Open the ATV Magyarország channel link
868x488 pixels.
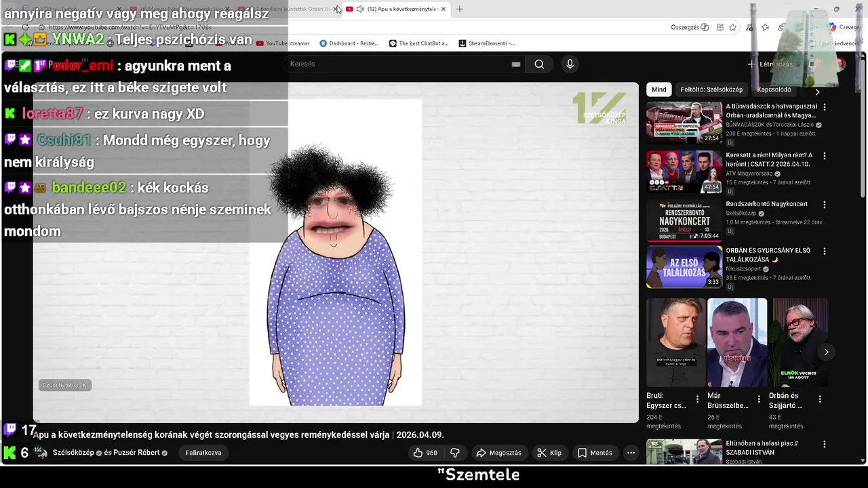pos(750,174)
